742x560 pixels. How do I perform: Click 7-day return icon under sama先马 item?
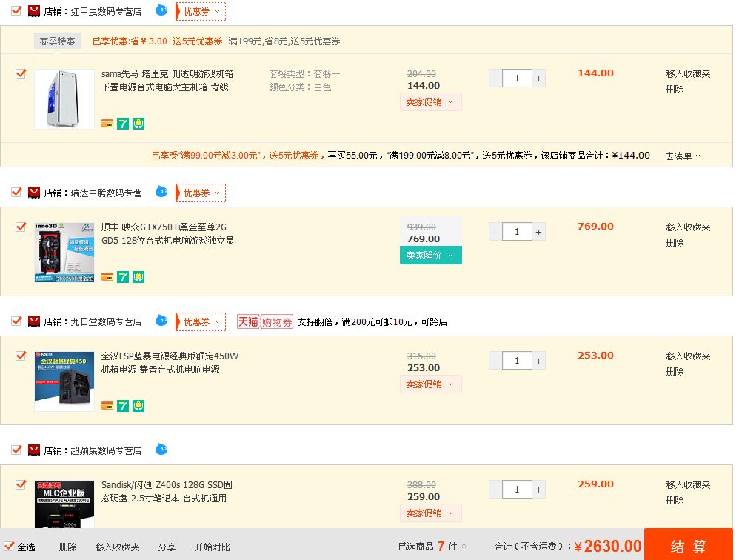[123, 124]
